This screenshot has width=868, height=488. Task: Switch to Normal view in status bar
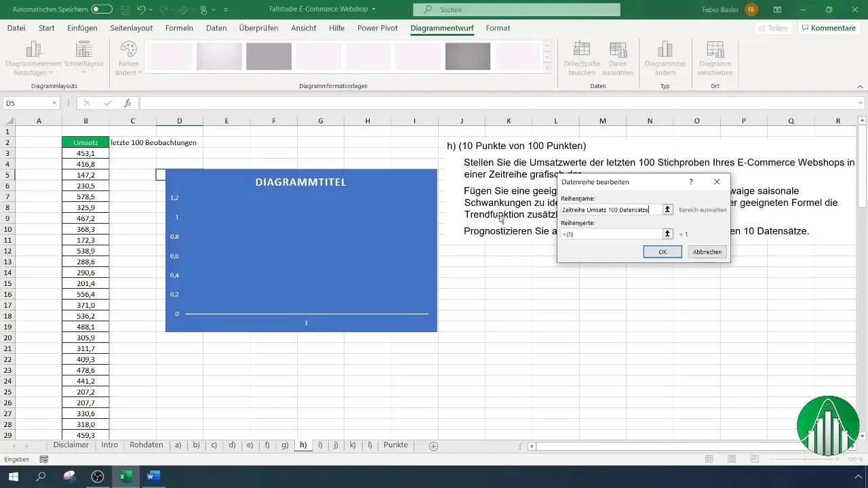click(x=709, y=460)
